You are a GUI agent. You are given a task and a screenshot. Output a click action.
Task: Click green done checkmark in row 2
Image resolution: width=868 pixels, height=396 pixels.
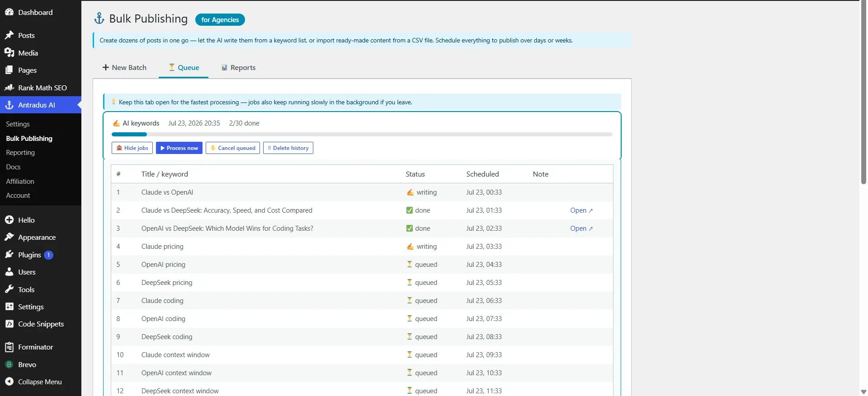click(410, 210)
